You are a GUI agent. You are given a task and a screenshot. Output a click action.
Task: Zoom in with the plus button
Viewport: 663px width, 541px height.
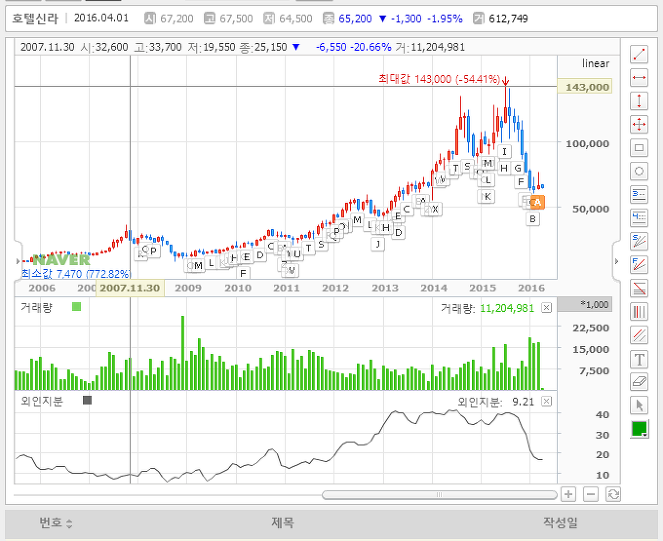click(568, 494)
